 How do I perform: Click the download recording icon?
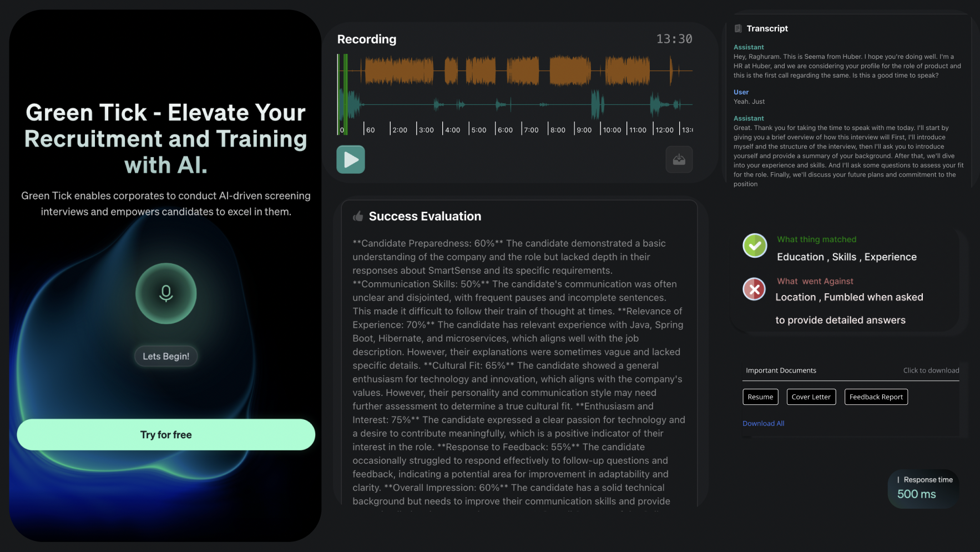tap(679, 160)
